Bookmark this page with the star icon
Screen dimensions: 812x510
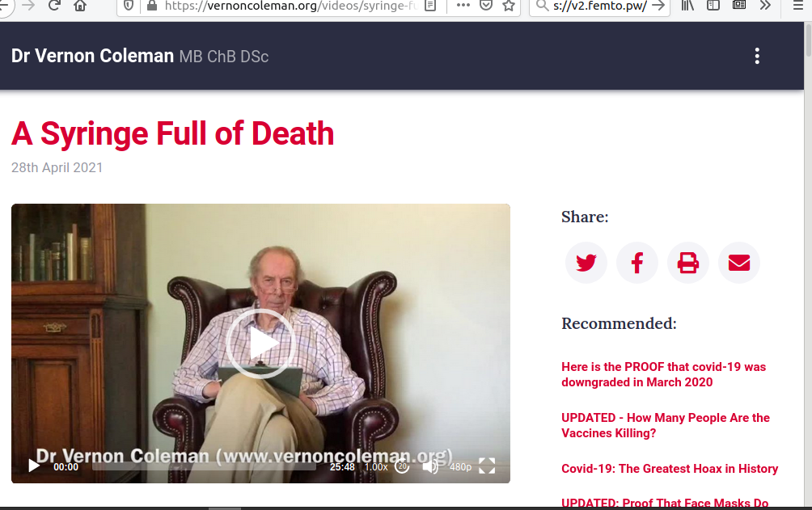[x=509, y=6]
